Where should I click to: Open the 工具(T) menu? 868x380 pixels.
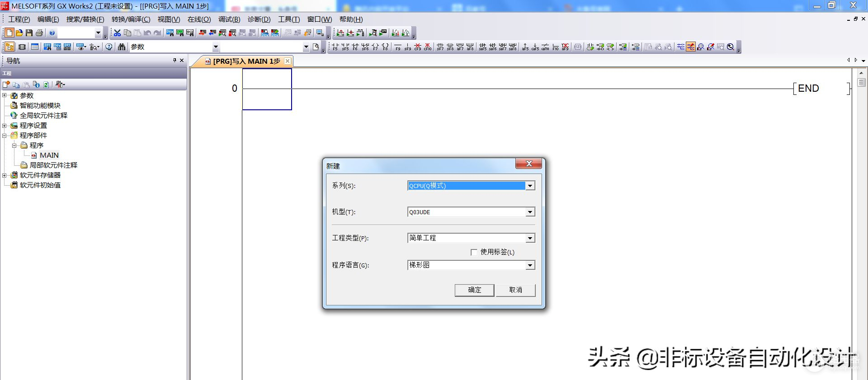tap(289, 19)
